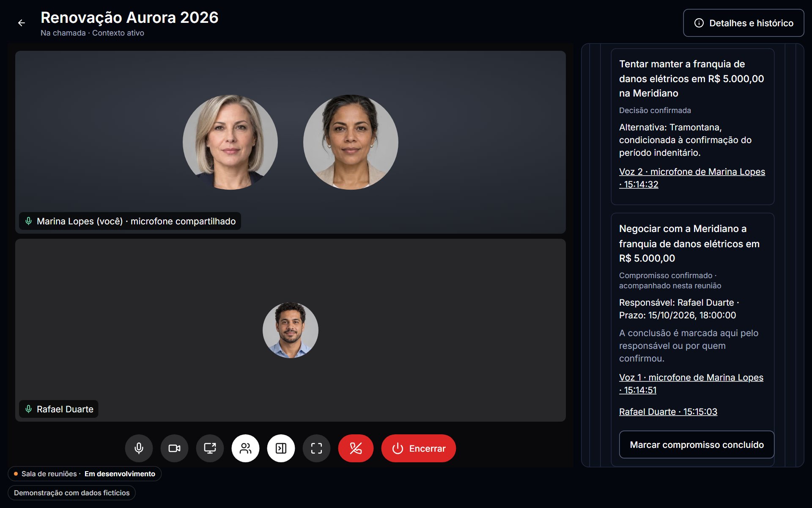This screenshot has width=812, height=508.
Task: Open the Voz 1 microfone 15:14:51 link
Action: pyautogui.click(x=691, y=384)
